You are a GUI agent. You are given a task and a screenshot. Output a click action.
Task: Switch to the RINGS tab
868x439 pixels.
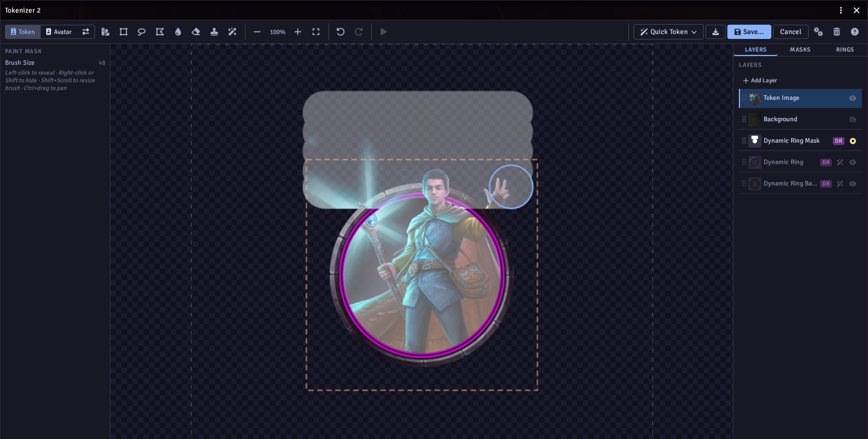pos(845,50)
